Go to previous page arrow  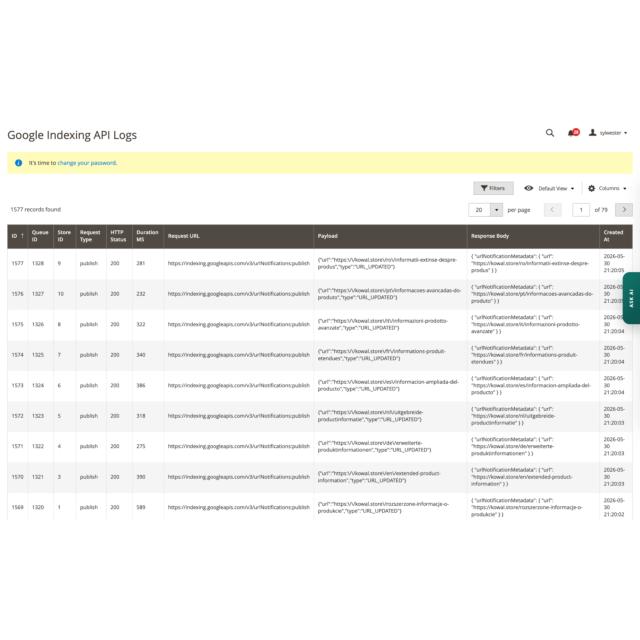coord(552,210)
